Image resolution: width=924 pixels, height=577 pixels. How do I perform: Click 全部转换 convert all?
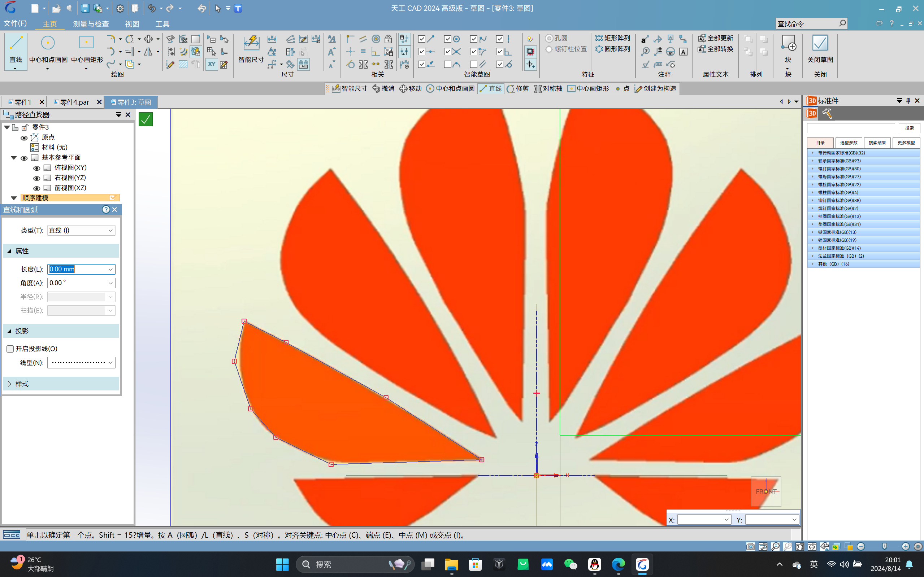pos(716,49)
